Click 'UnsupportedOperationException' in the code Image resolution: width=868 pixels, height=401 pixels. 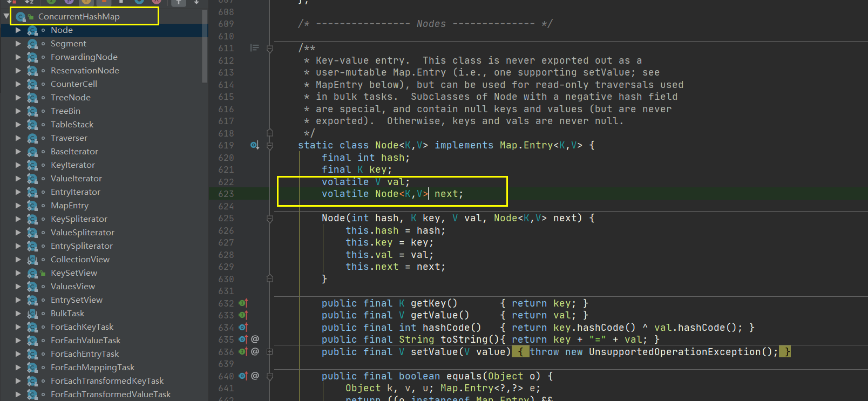click(675, 352)
